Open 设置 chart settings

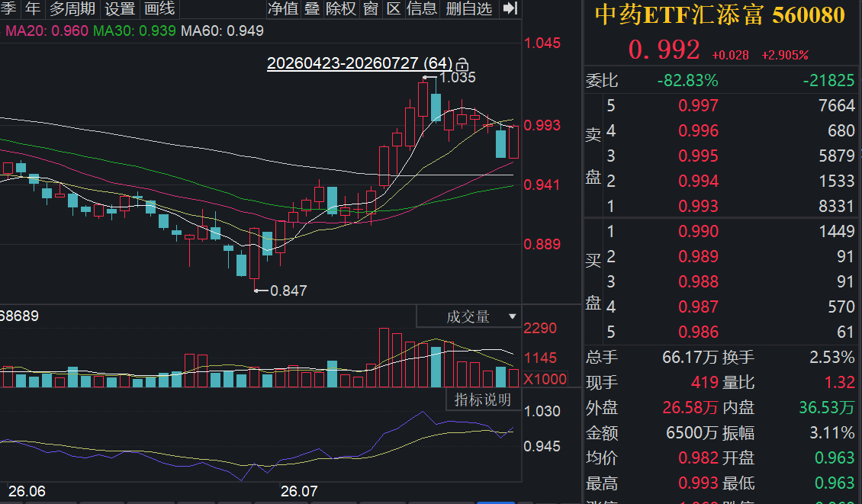point(120,8)
